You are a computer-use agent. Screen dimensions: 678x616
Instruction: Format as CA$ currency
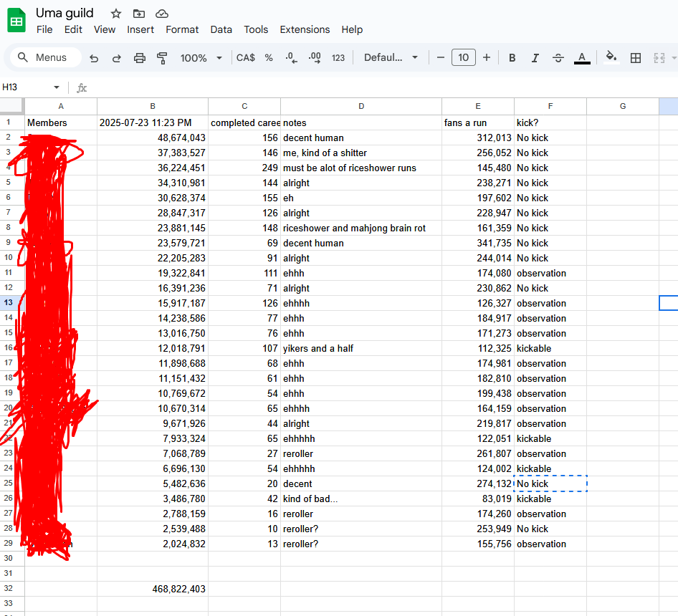click(x=246, y=58)
